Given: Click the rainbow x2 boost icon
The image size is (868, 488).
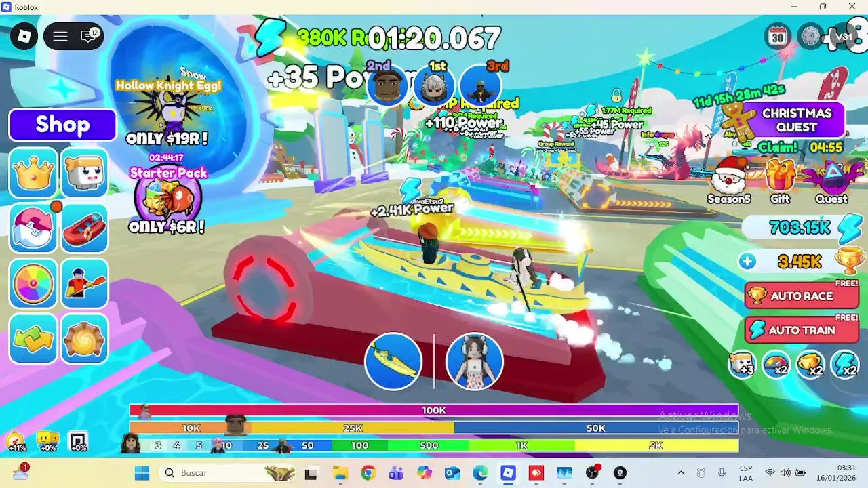Looking at the screenshot, I should tap(776, 365).
